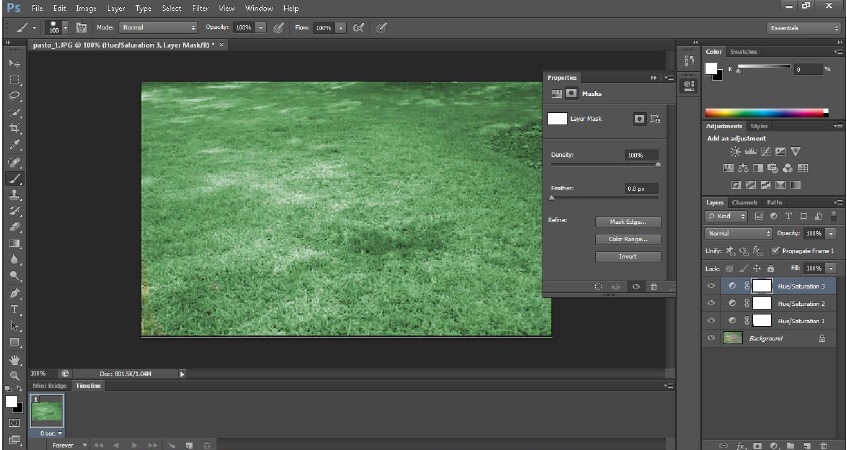Screen dimensions: 847x450
Task: Click the color spectrum ramp bar
Action: click(766, 113)
